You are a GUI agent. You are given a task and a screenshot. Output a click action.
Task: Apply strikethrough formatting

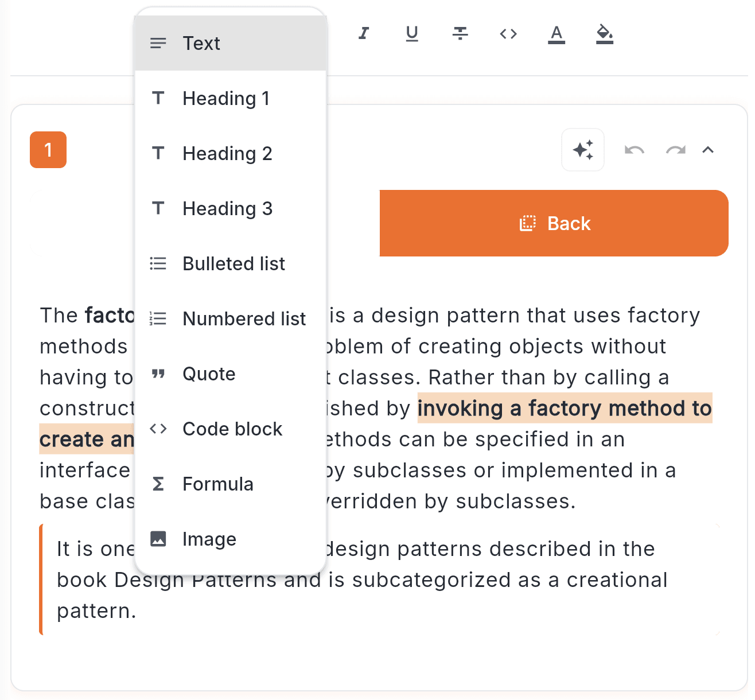click(460, 34)
